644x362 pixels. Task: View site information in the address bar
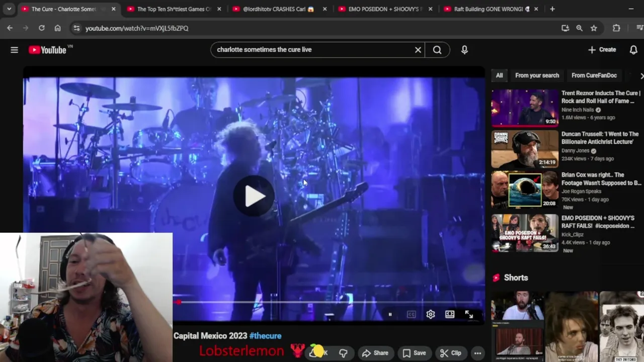[76, 28]
